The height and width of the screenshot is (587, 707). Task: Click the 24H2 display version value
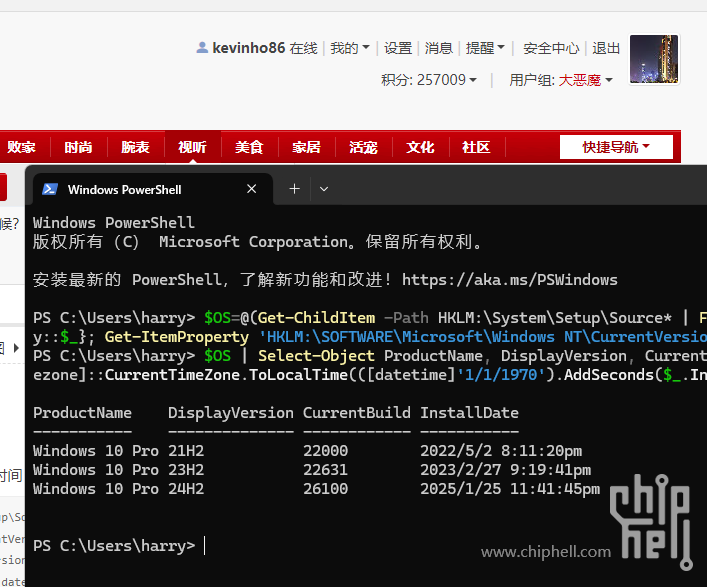click(x=186, y=489)
